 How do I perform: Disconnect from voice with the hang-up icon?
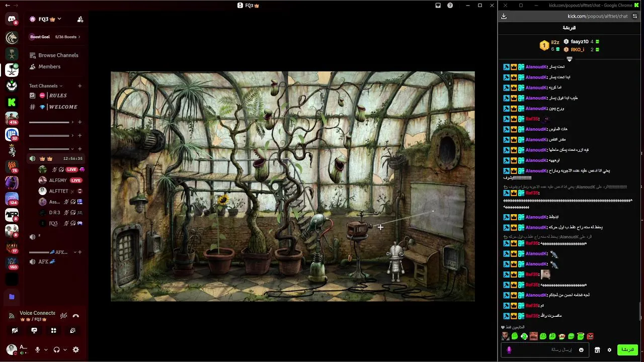pyautogui.click(x=76, y=316)
